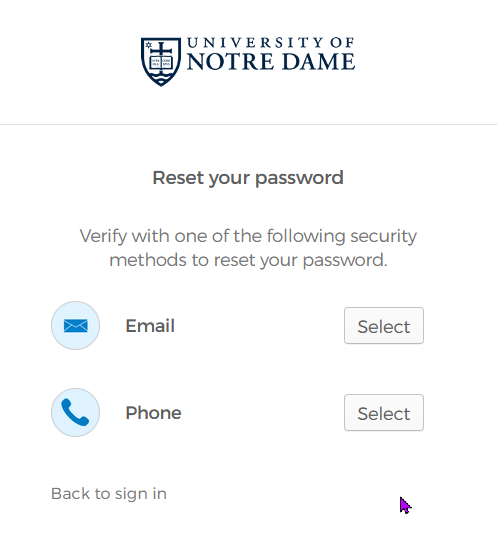Click the Notre Dame shield crest
Image resolution: width=497 pixels, height=533 pixels.
pyautogui.click(x=161, y=62)
